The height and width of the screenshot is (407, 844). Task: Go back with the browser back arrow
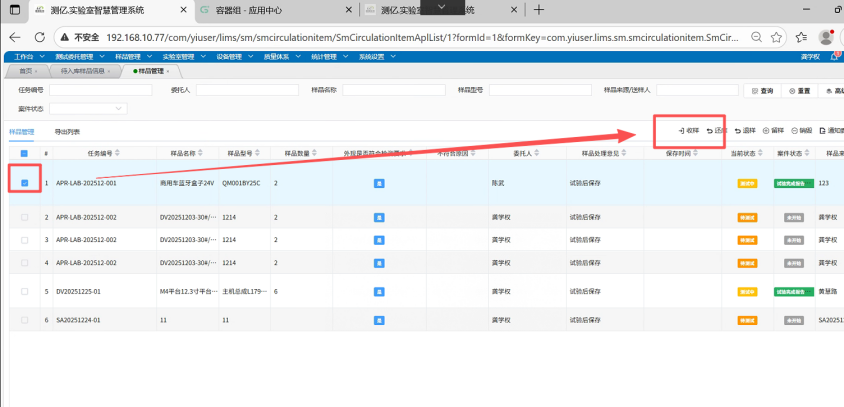15,37
